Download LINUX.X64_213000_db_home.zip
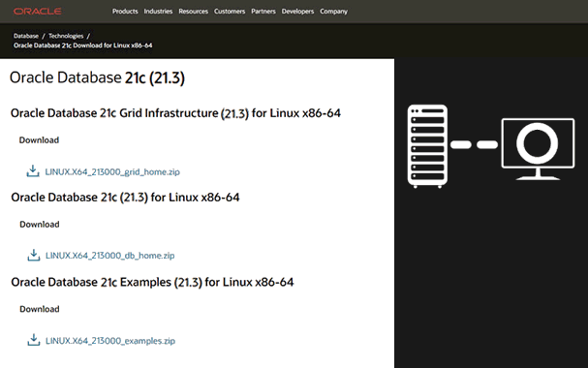This screenshot has height=368, width=588. tap(109, 256)
